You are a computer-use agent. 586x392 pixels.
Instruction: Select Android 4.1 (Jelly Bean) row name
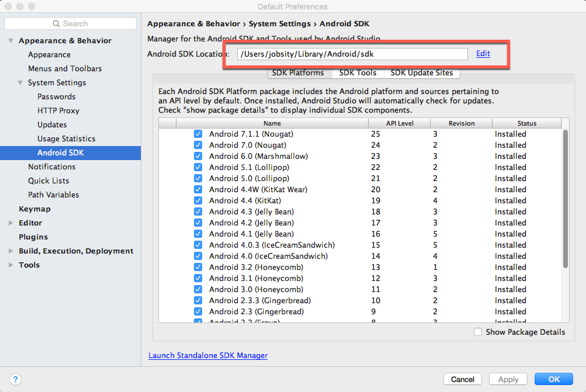point(251,234)
